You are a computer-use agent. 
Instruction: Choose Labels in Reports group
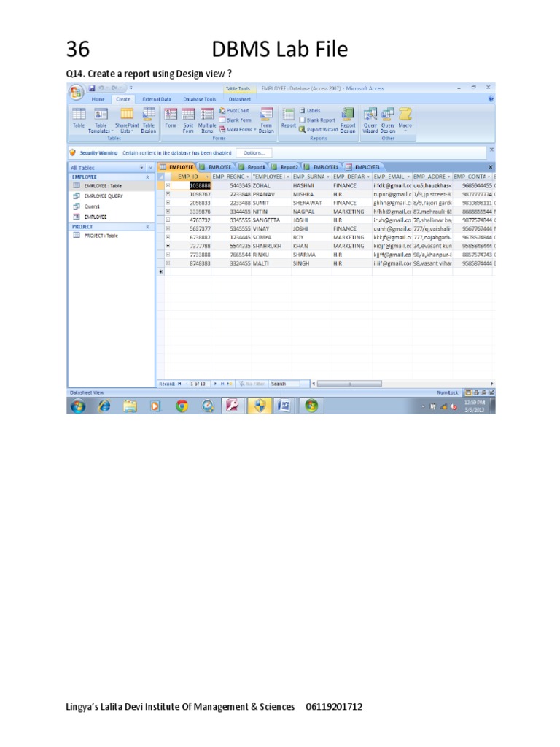pyautogui.click(x=310, y=111)
